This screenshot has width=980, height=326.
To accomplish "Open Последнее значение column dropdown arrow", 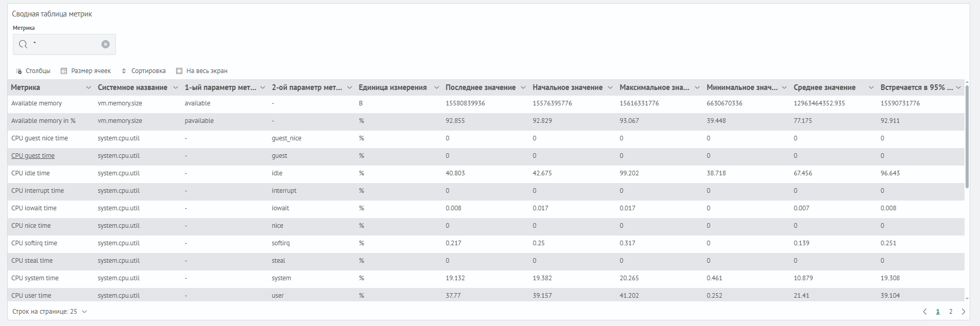I will click(523, 88).
